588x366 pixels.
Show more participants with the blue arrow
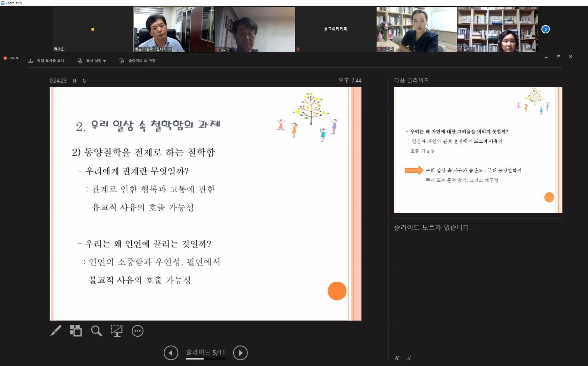(545, 29)
